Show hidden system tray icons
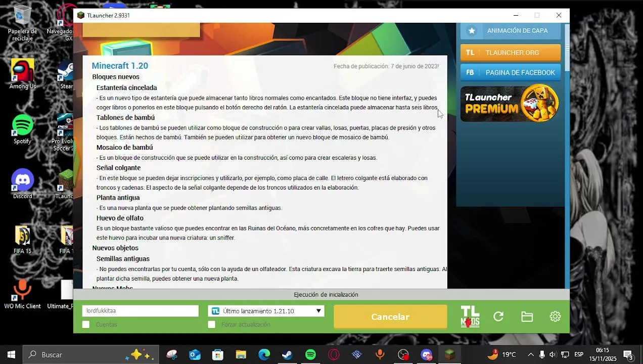This screenshot has height=364, width=643. tap(530, 355)
